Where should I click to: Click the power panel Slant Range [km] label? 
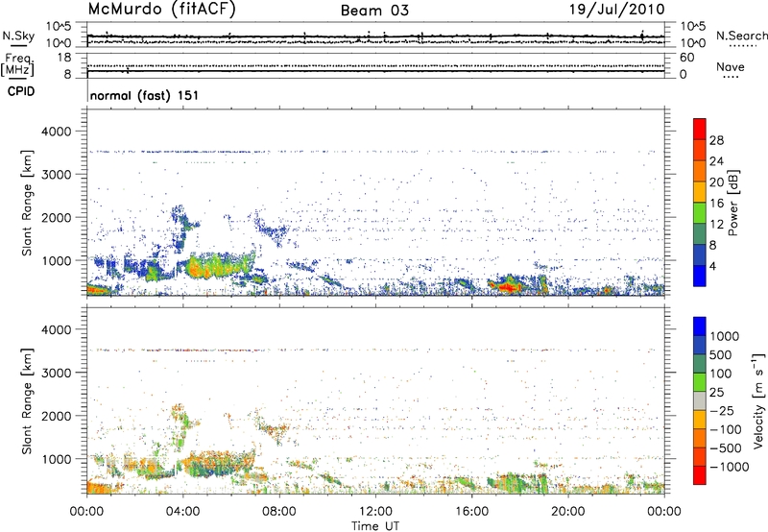(x=27, y=203)
